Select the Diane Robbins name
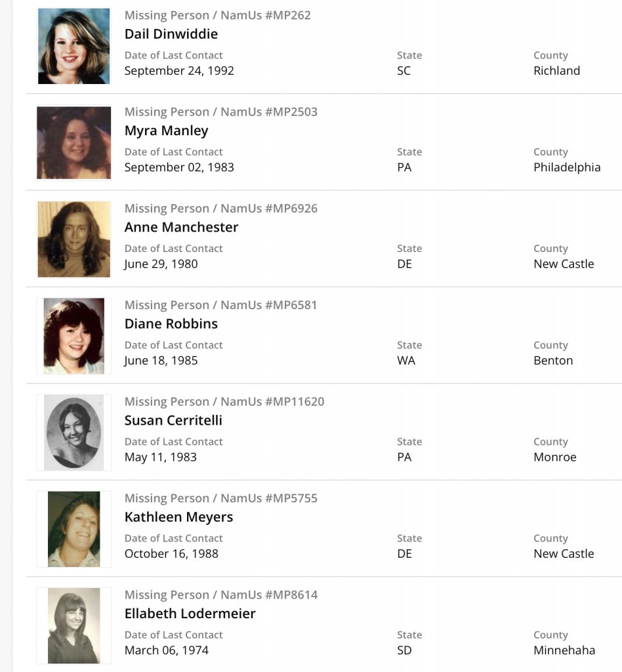 click(171, 324)
